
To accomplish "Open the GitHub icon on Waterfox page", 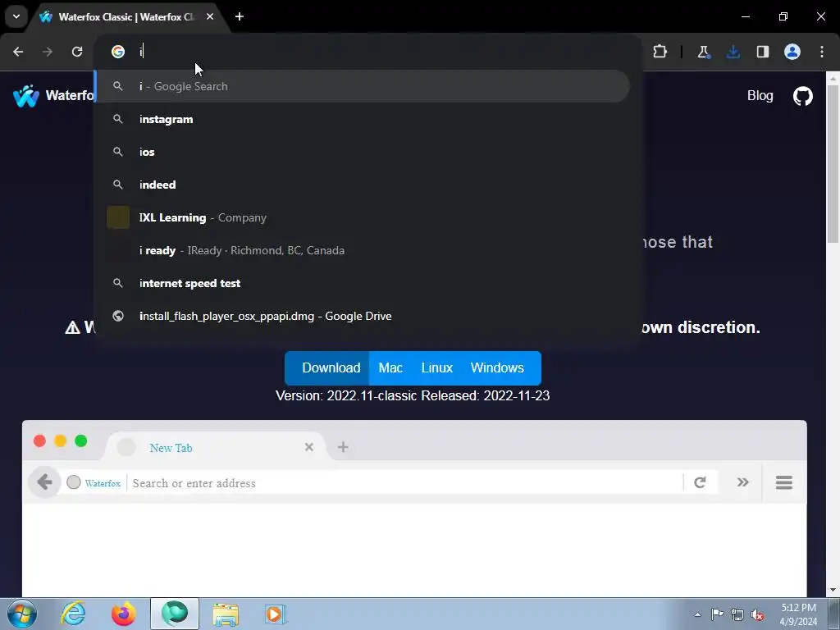I will (x=802, y=96).
